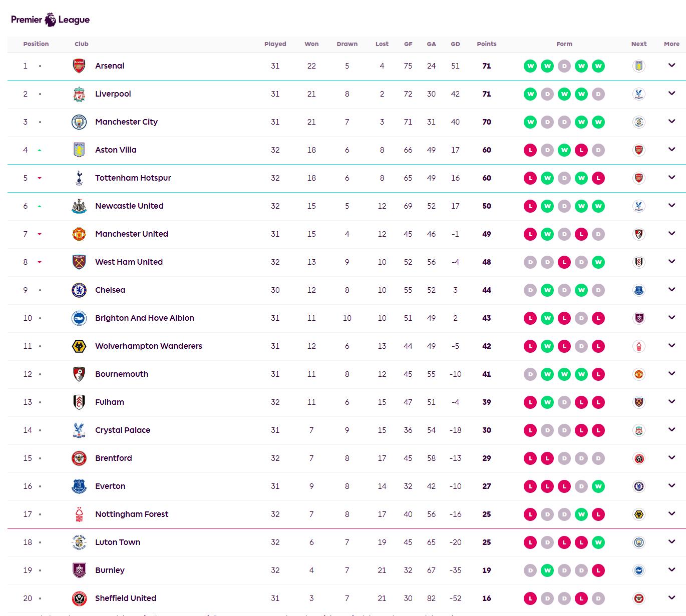Click Bournemouth's 41 points value
The width and height of the screenshot is (686, 616).
click(487, 374)
